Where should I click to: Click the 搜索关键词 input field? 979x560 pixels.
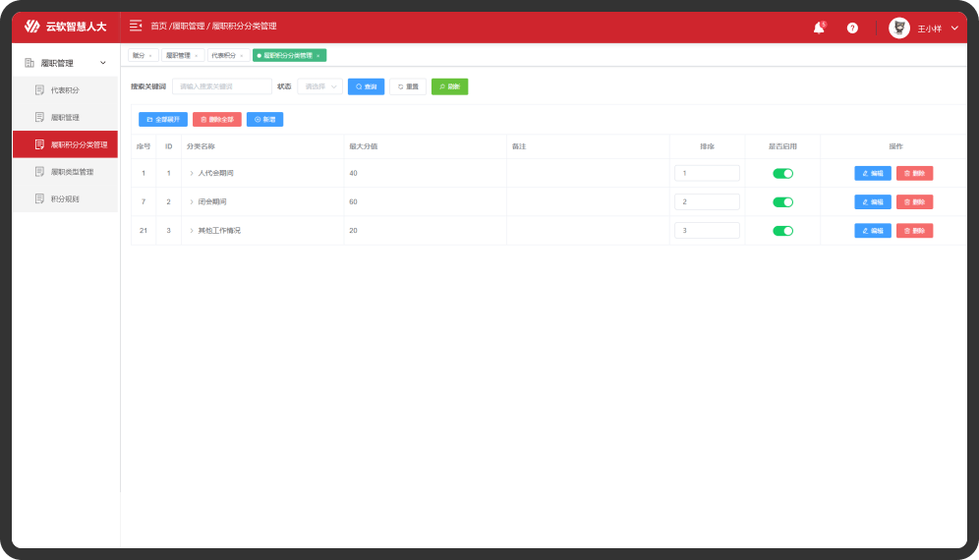(221, 86)
